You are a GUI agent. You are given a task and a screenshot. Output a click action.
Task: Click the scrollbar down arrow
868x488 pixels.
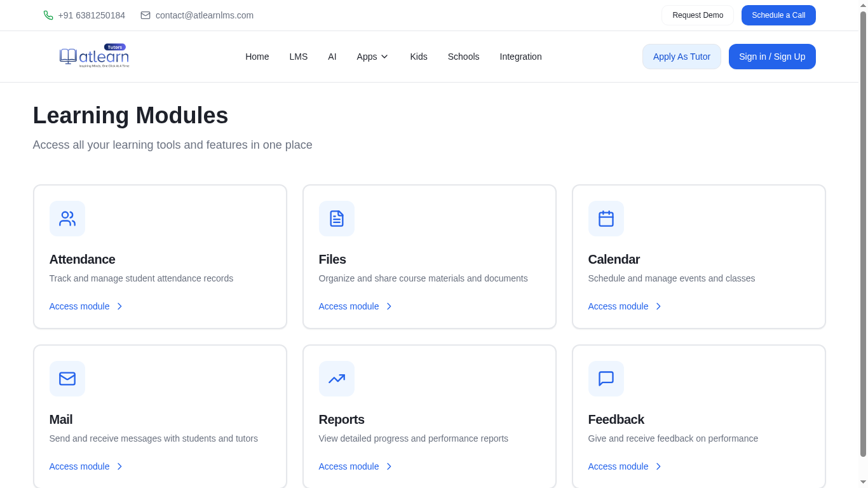pos(863,482)
